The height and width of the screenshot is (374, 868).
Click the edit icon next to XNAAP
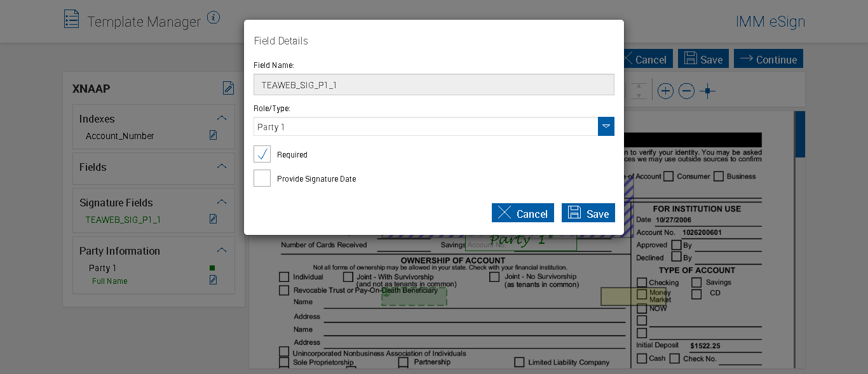pos(228,88)
